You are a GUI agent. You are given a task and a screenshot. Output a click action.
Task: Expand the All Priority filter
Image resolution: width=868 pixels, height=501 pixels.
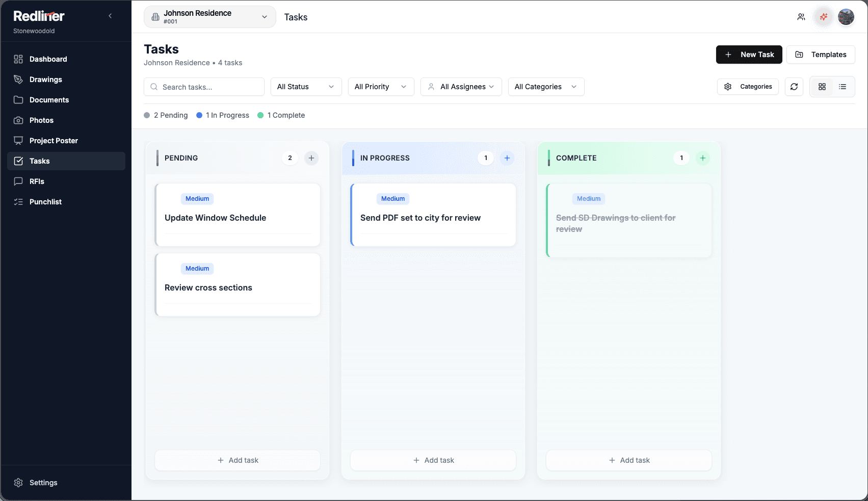[381, 87]
